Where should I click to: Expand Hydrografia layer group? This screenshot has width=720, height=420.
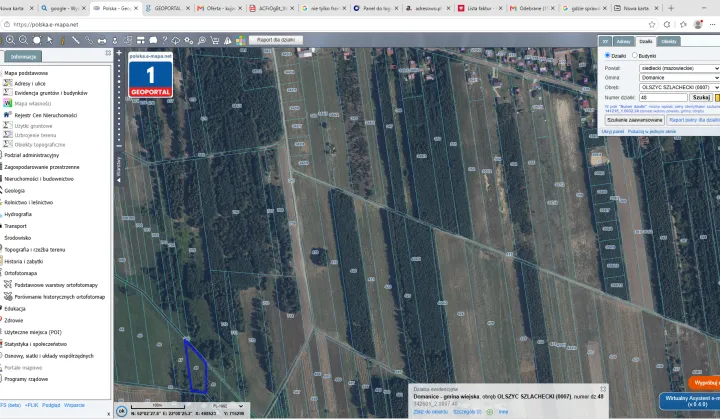pyautogui.click(x=17, y=214)
